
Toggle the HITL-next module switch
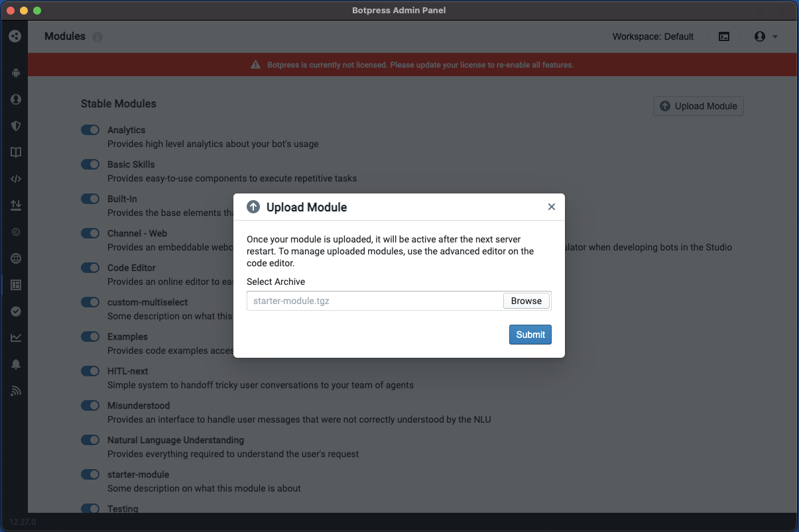(90, 371)
